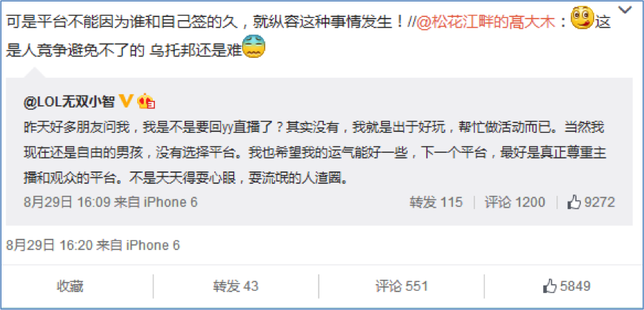Expand 评论 551 comments section
Viewport: 644px width, 310px height.
pos(402,286)
